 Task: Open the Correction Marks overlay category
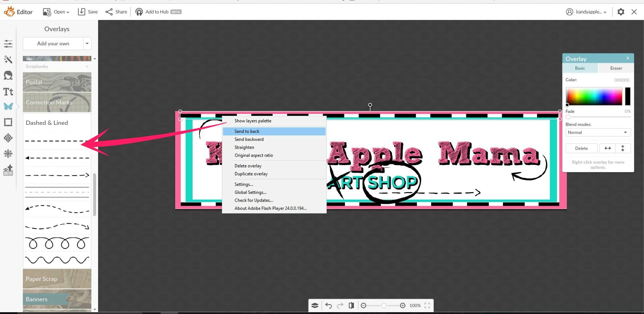(57, 102)
